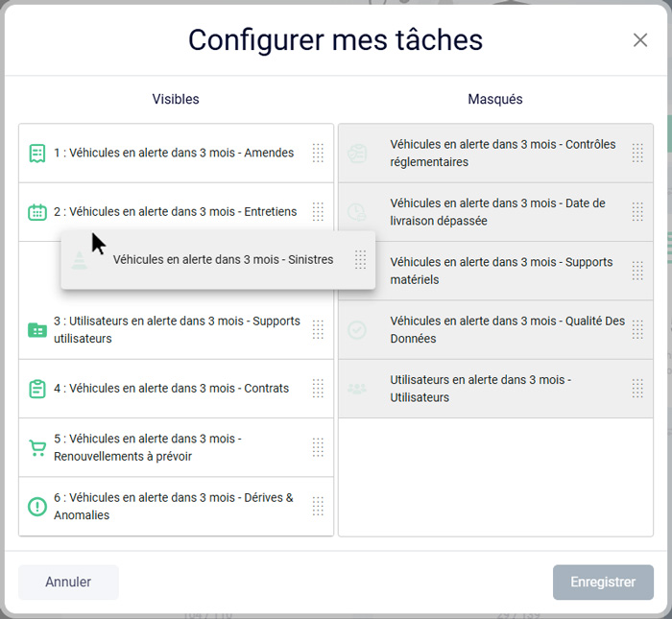Select task 6 Dérives & Anomalies
Image resolution: width=672 pixels, height=619 pixels.
[176, 507]
